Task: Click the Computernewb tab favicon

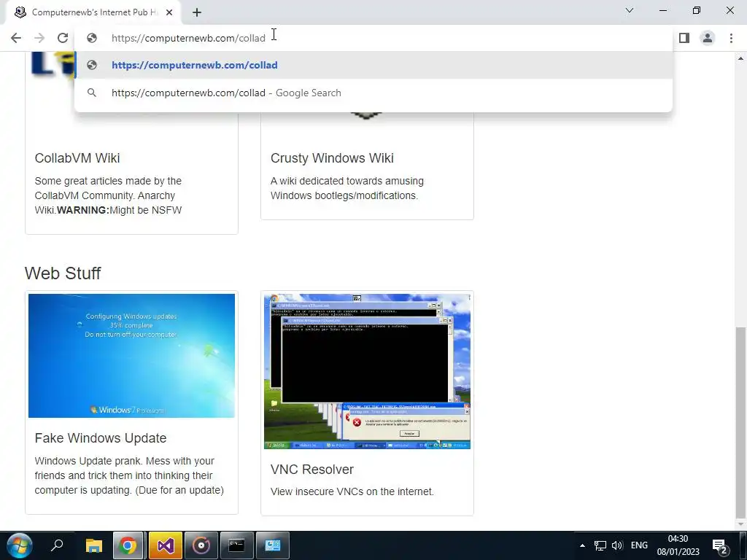Action: (20, 12)
